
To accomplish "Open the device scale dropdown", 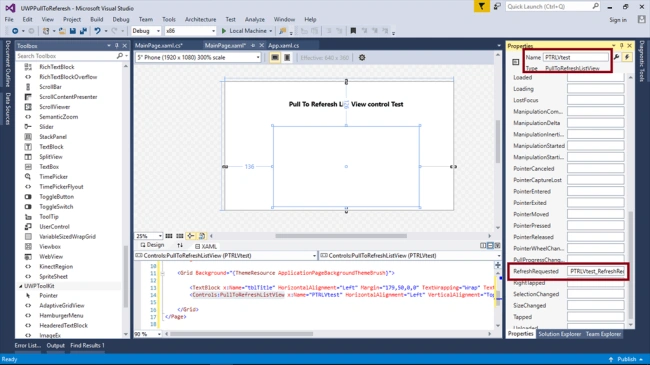I will (x=199, y=58).
